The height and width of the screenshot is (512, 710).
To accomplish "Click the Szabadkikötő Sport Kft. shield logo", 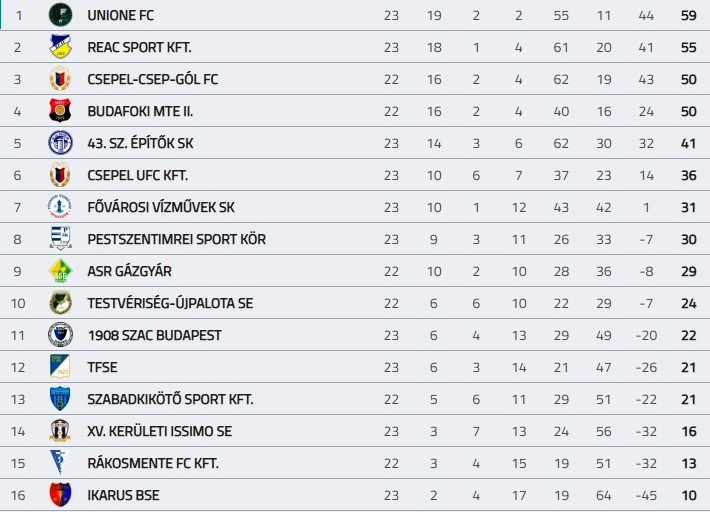I will pyautogui.click(x=60, y=399).
